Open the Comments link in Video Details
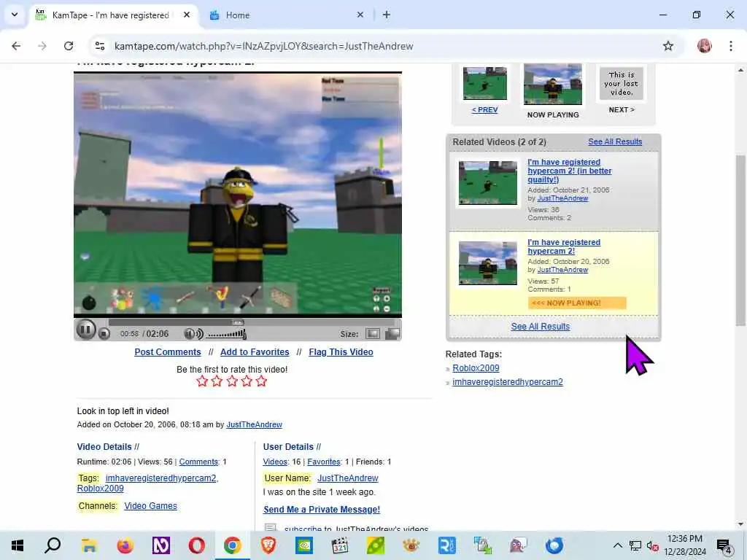 click(x=198, y=462)
